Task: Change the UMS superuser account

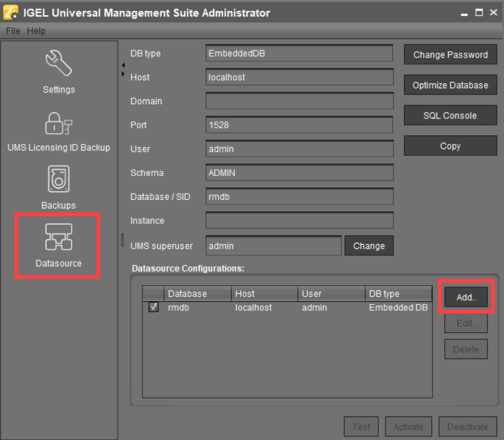Action: [369, 246]
